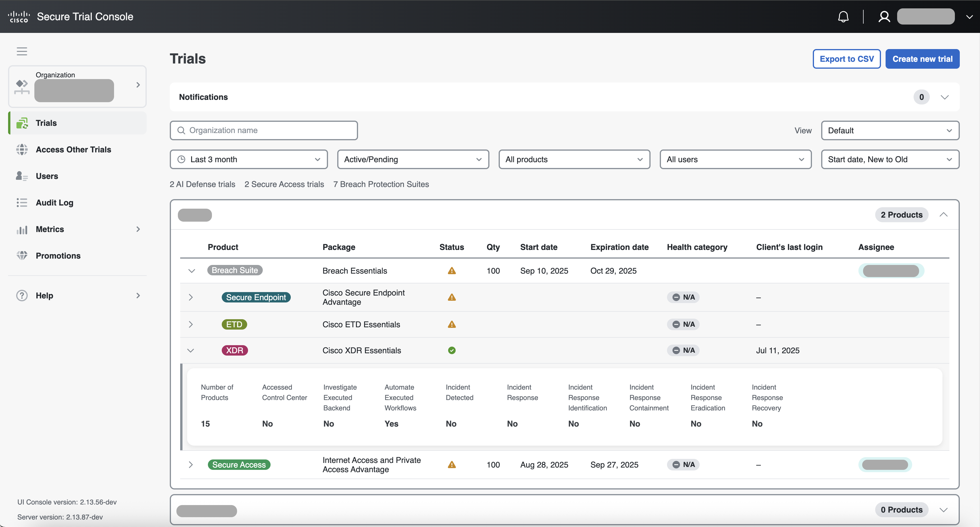Click XDR green check status icon
This screenshot has height=527, width=980.
click(452, 351)
